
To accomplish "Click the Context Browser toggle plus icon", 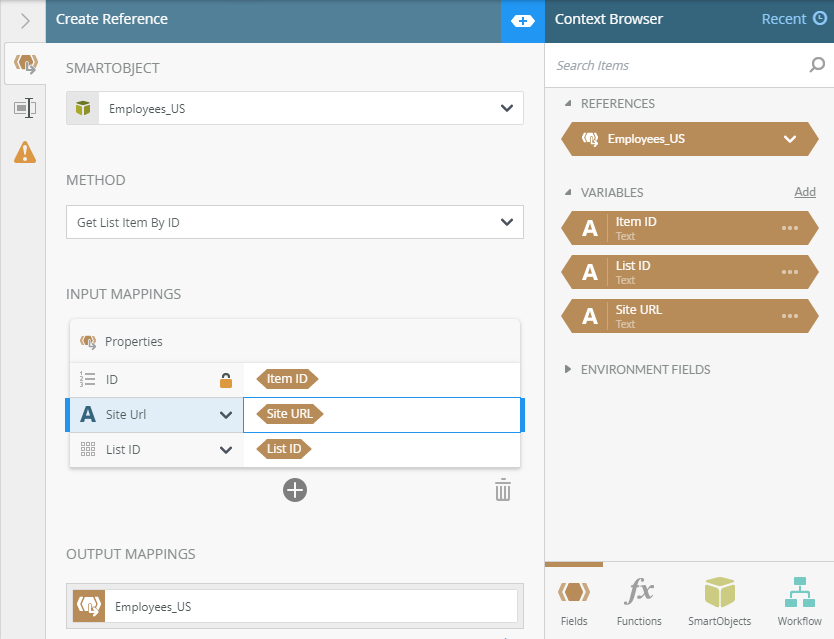I will (523, 21).
